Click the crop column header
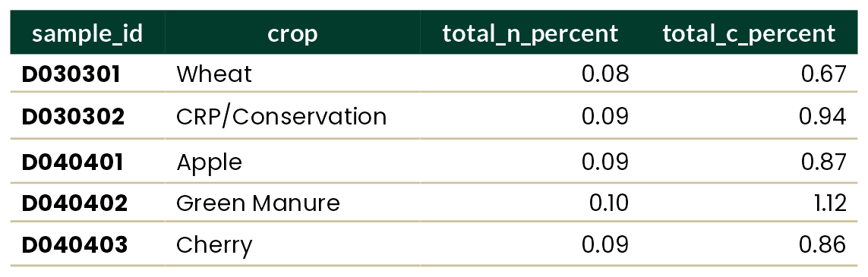The height and width of the screenshot is (277, 868). pos(292,33)
